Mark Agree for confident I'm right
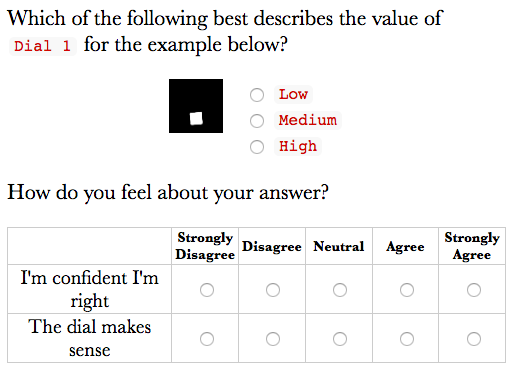 pos(407,290)
